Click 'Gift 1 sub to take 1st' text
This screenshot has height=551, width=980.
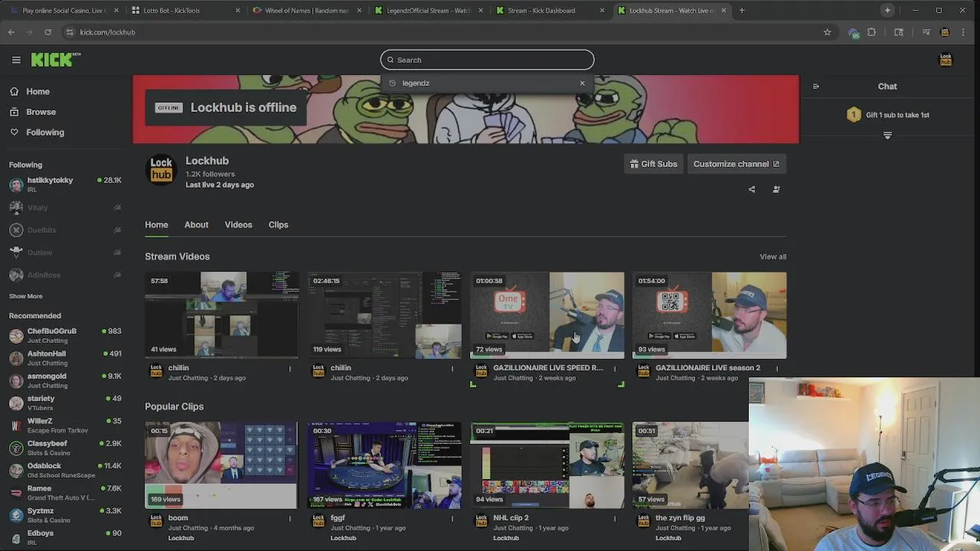(x=897, y=115)
